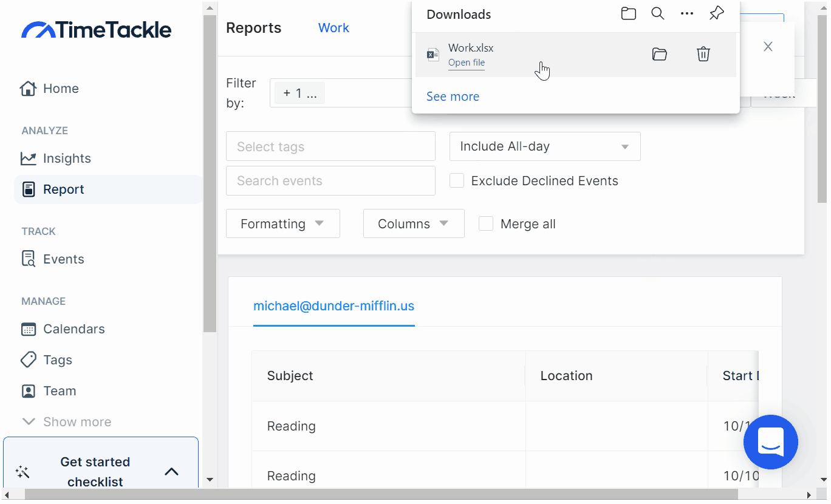Toggle Exclude Declined Events checkbox
831x504 pixels.
pos(457,181)
